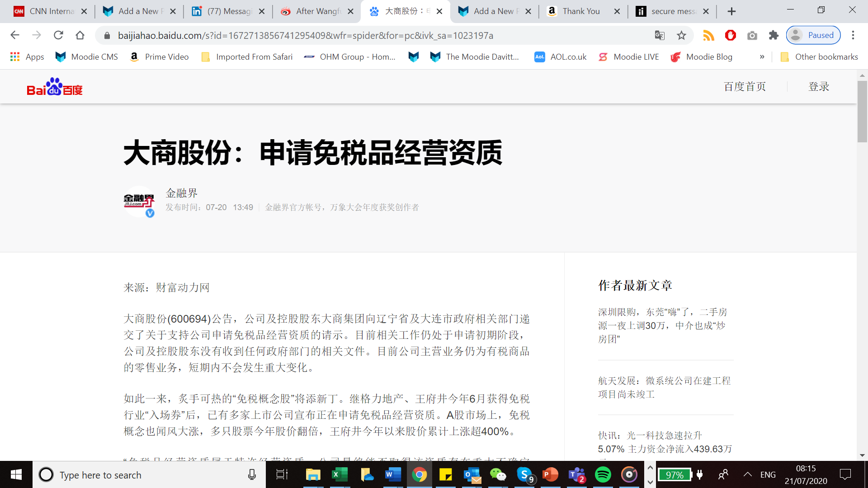
Task: Launch Spotify from the taskbar
Action: click(603, 474)
